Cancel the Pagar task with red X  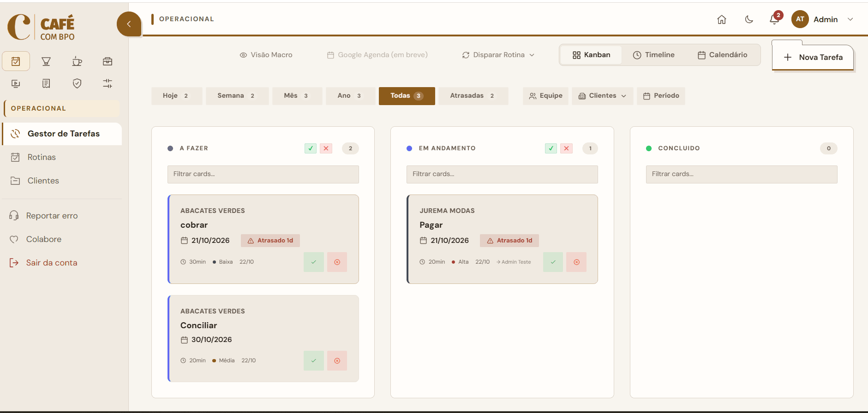tap(576, 262)
